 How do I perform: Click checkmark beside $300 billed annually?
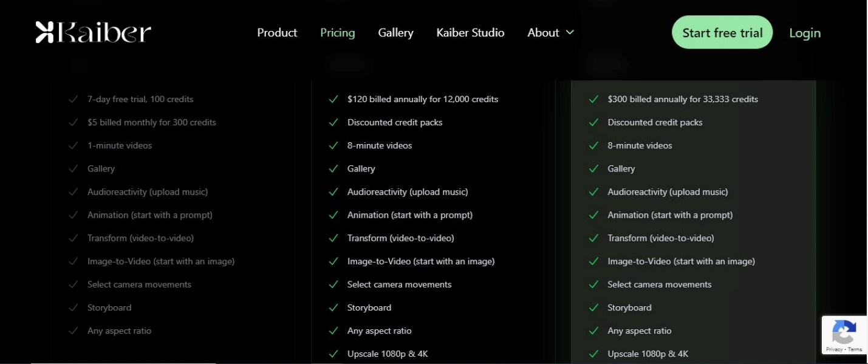[593, 99]
